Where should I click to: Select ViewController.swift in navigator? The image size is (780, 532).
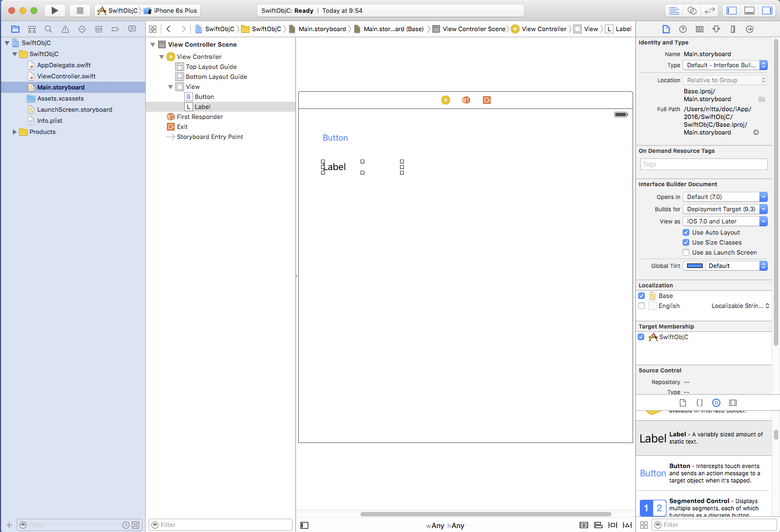[x=66, y=76]
